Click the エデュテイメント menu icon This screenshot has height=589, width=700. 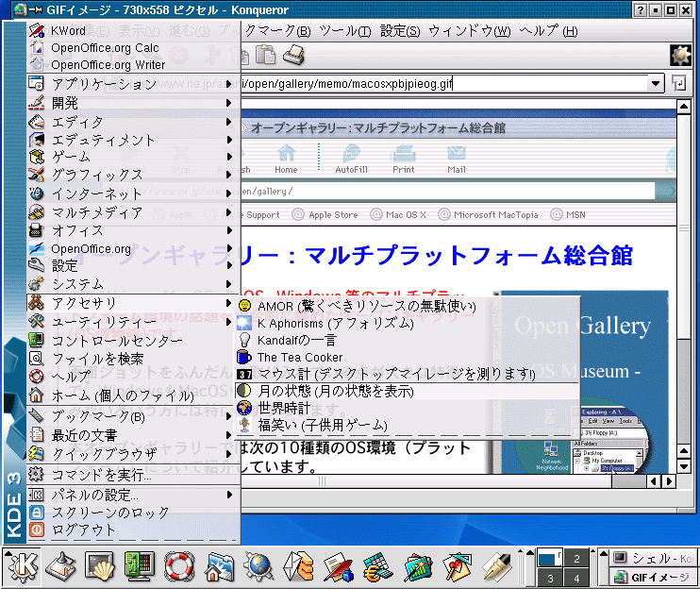click(37, 140)
